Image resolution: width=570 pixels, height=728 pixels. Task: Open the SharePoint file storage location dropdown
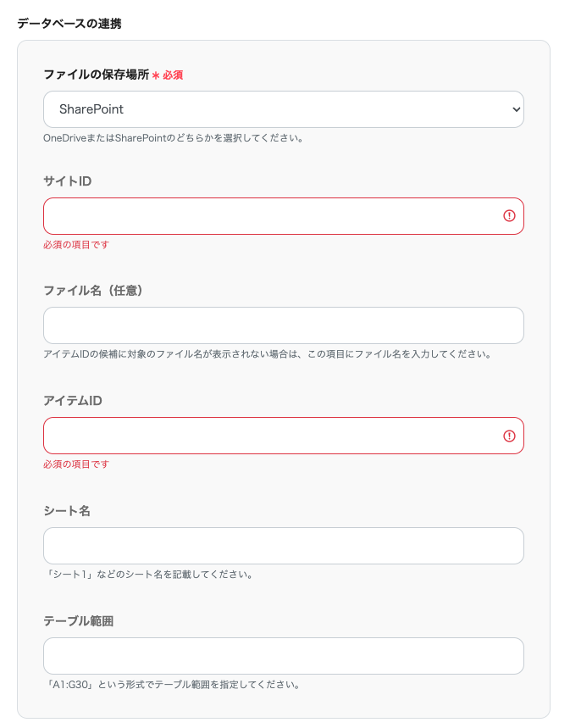[283, 109]
